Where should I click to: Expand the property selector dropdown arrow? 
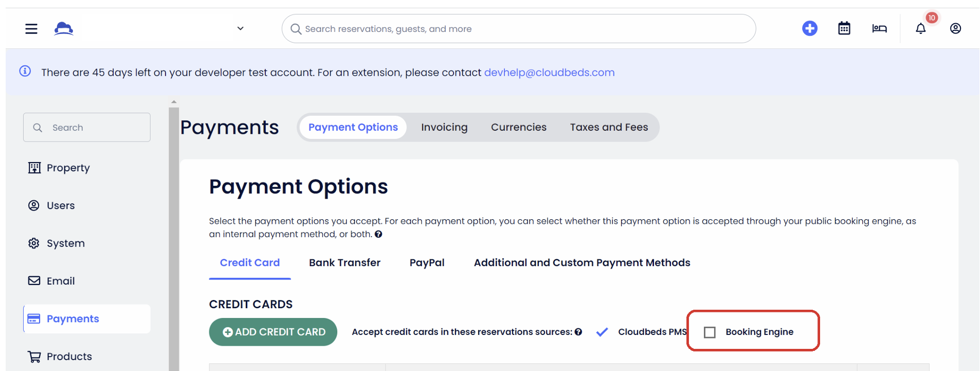click(240, 28)
